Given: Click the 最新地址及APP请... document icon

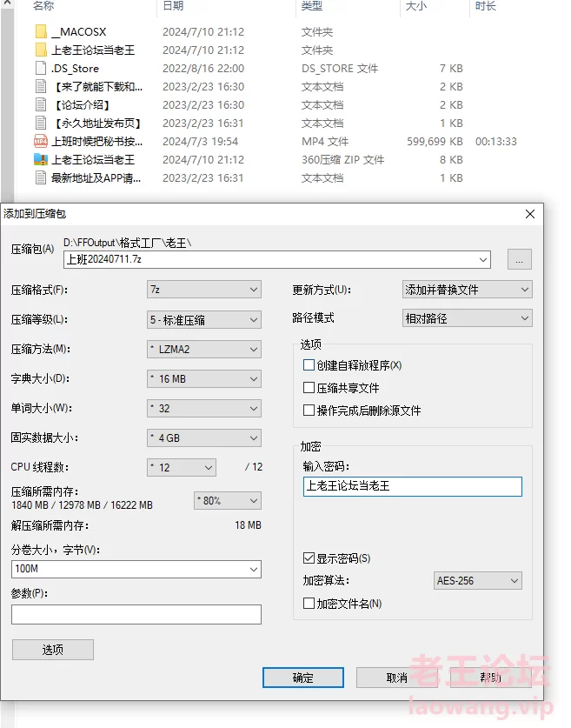Looking at the screenshot, I should click(x=41, y=177).
